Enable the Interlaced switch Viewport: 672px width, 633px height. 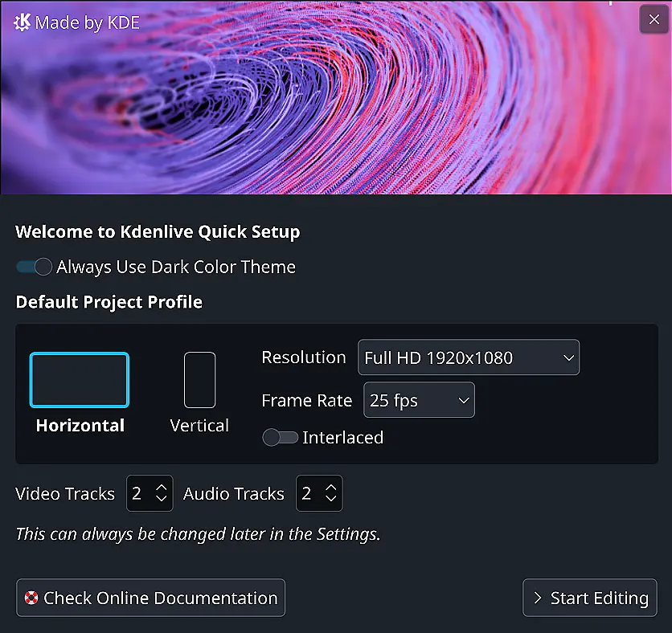pyautogui.click(x=281, y=438)
